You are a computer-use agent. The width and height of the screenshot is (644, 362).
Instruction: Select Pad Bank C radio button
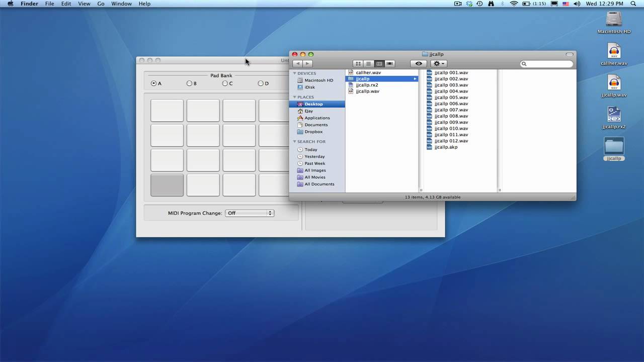225,83
